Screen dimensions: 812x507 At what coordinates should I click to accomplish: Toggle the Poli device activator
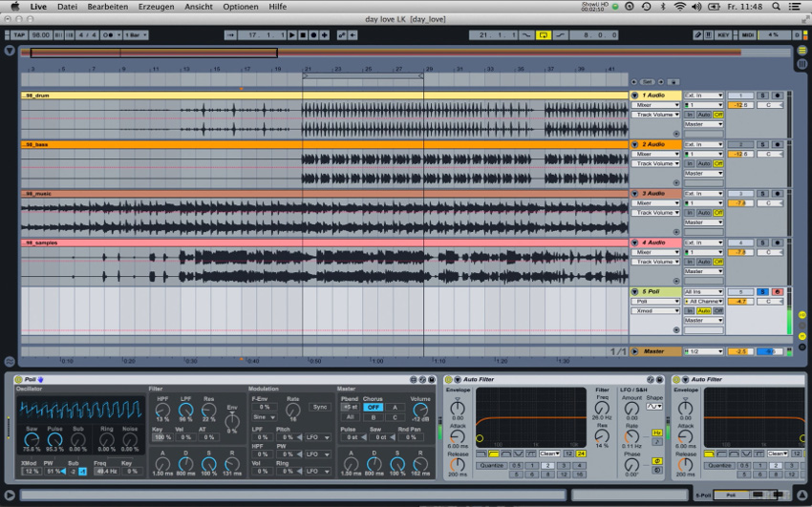coord(19,379)
